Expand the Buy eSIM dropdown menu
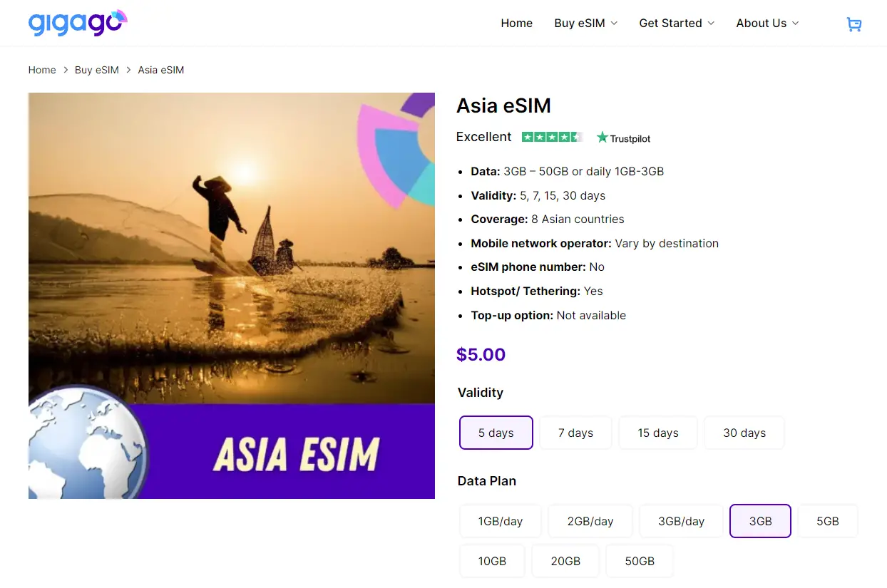 point(586,24)
